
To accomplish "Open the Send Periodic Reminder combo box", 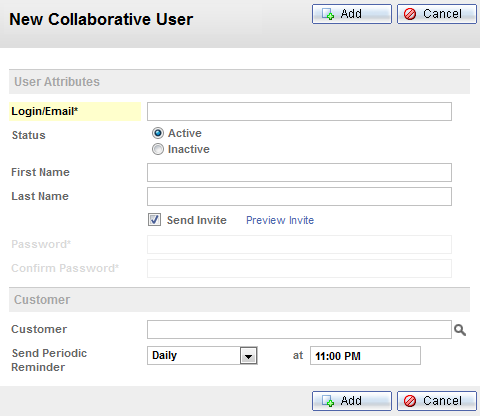I will (x=202, y=356).
